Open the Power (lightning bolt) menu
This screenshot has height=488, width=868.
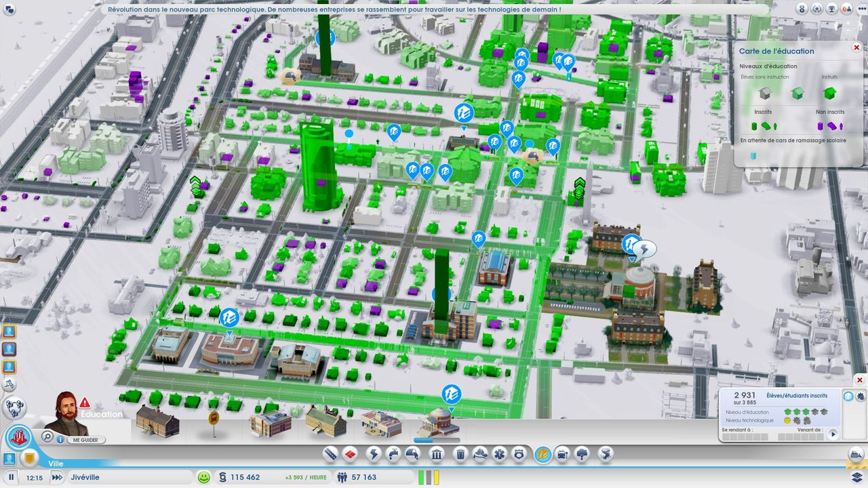point(373,454)
